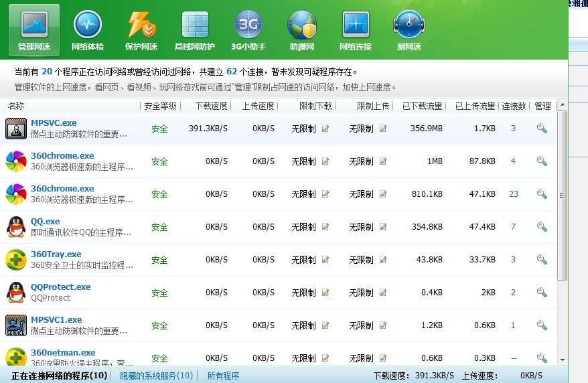Screen dimensions: 588x383
Task: Edit upload limit for MPSVC1.exe
Action: coord(383,325)
